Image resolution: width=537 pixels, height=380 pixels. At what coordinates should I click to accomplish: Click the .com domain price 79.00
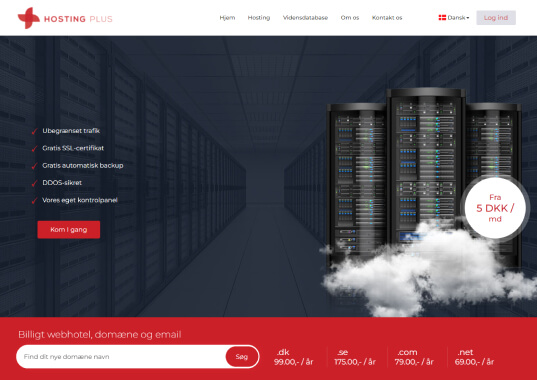[414, 362]
